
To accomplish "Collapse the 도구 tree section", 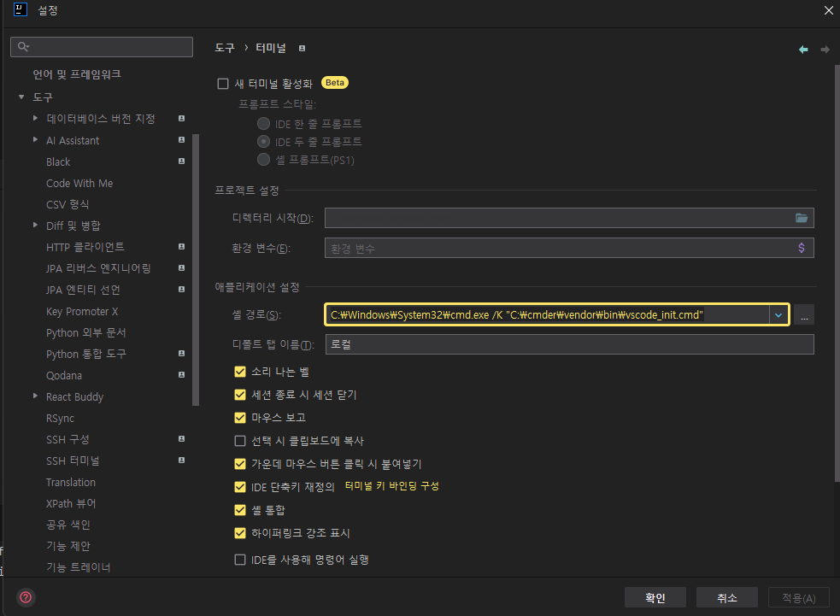I will (21, 97).
